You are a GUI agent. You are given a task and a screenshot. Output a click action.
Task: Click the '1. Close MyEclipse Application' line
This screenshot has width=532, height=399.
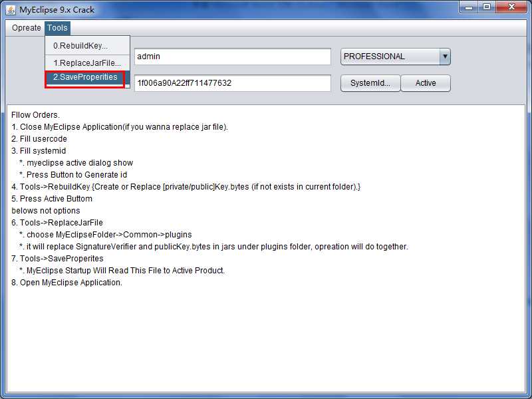[x=120, y=127]
